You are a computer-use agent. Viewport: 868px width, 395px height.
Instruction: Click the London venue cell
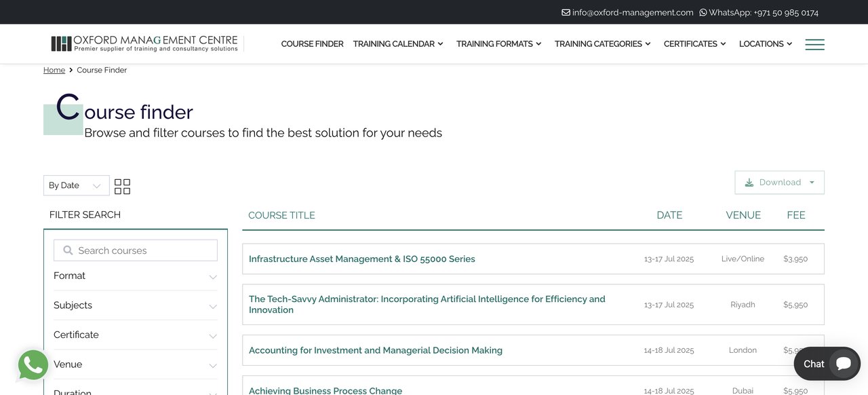(x=743, y=350)
